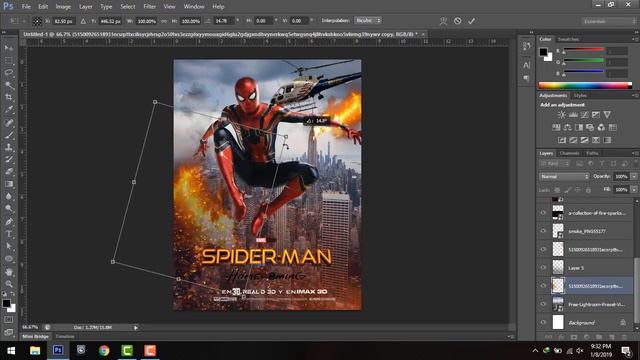640x360 pixels.
Task: Select the Pen tool
Action: pos(9,222)
